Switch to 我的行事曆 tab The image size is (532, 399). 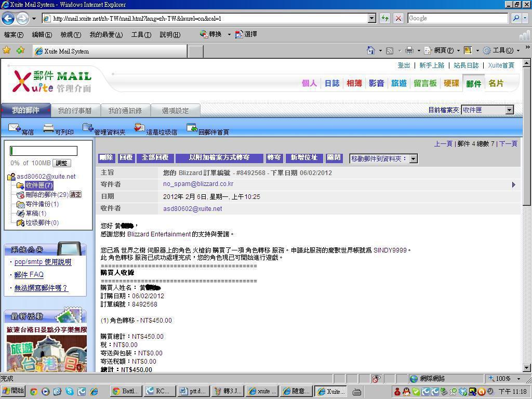[x=75, y=111]
